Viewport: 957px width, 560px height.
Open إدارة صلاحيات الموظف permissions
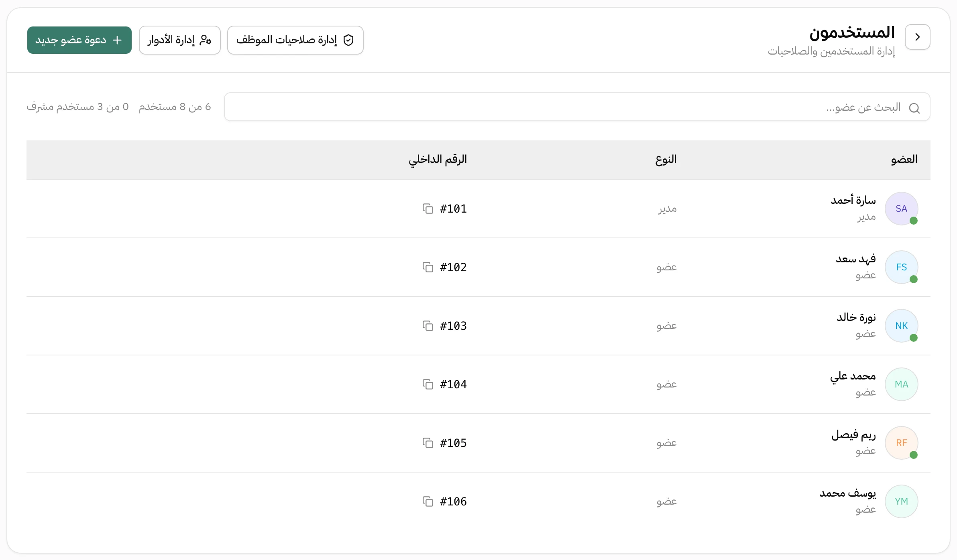tap(295, 40)
